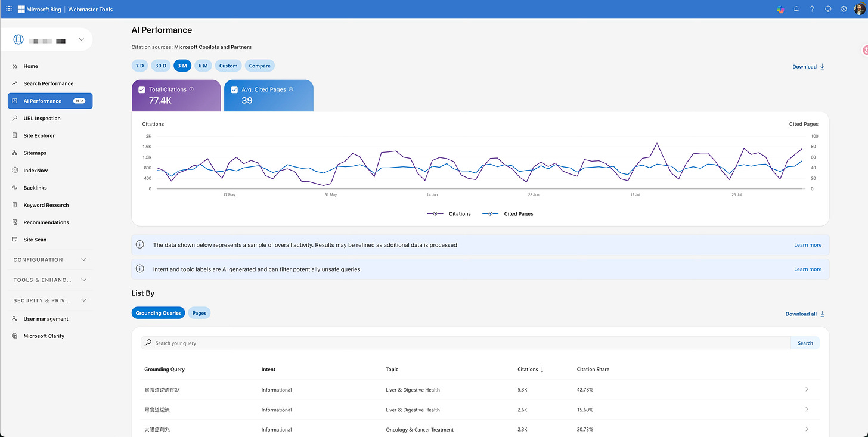
Task: Open Learn more about sampled data
Action: (808, 245)
